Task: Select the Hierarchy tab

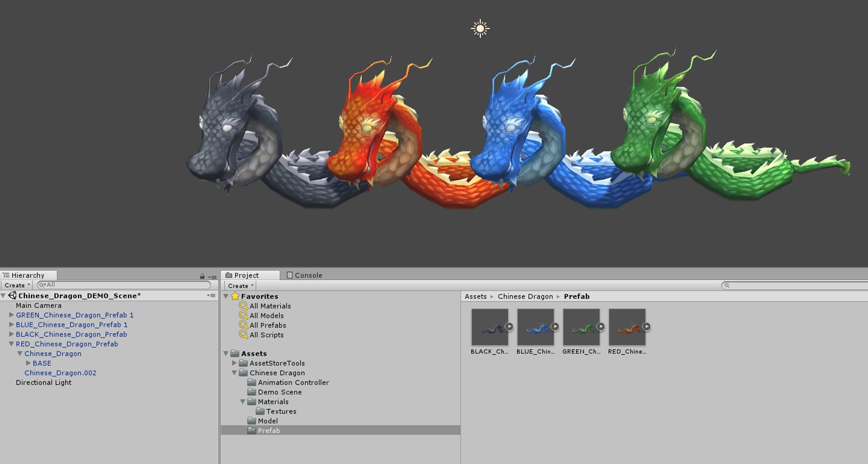Action: 28,275
